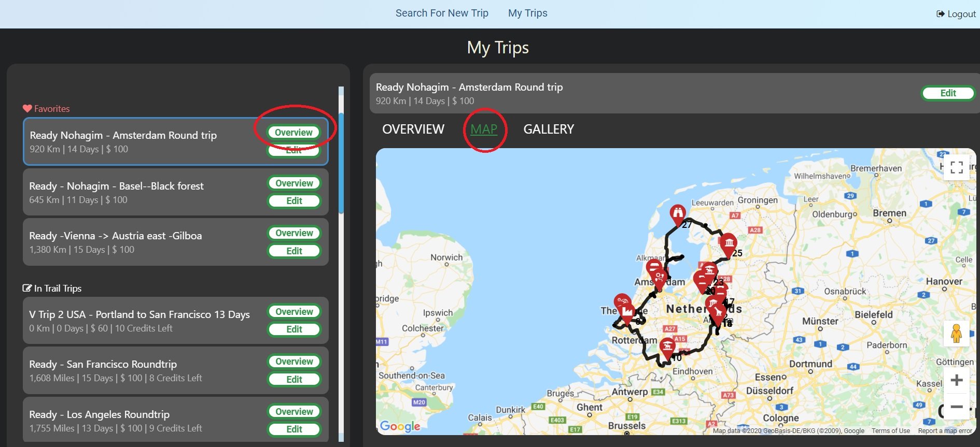The height and width of the screenshot is (447, 980).
Task: Click the Rotterdam label on the map
Action: (634, 340)
